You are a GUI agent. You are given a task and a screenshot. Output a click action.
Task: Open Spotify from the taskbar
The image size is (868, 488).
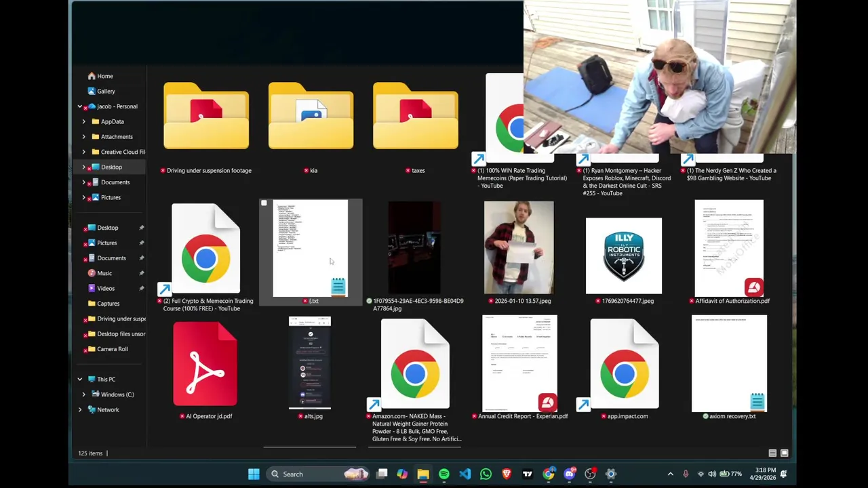point(443,474)
